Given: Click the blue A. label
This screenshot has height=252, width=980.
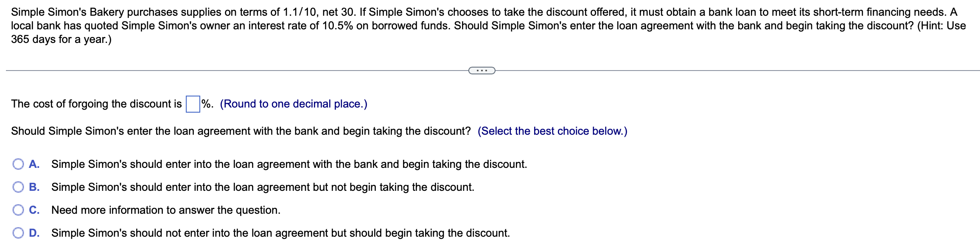Looking at the screenshot, I should pos(35,164).
